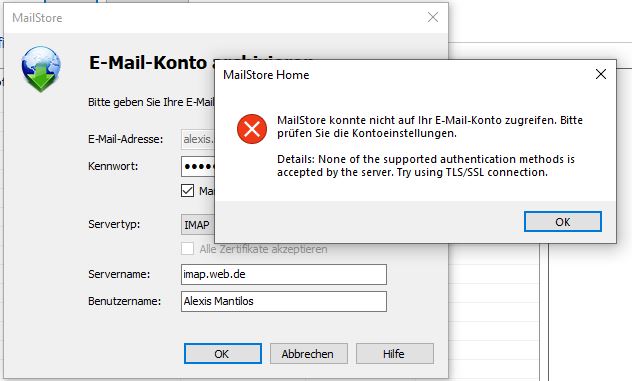Close the MailStore Home error dialog
Image resolution: width=632 pixels, height=381 pixels.
[601, 74]
